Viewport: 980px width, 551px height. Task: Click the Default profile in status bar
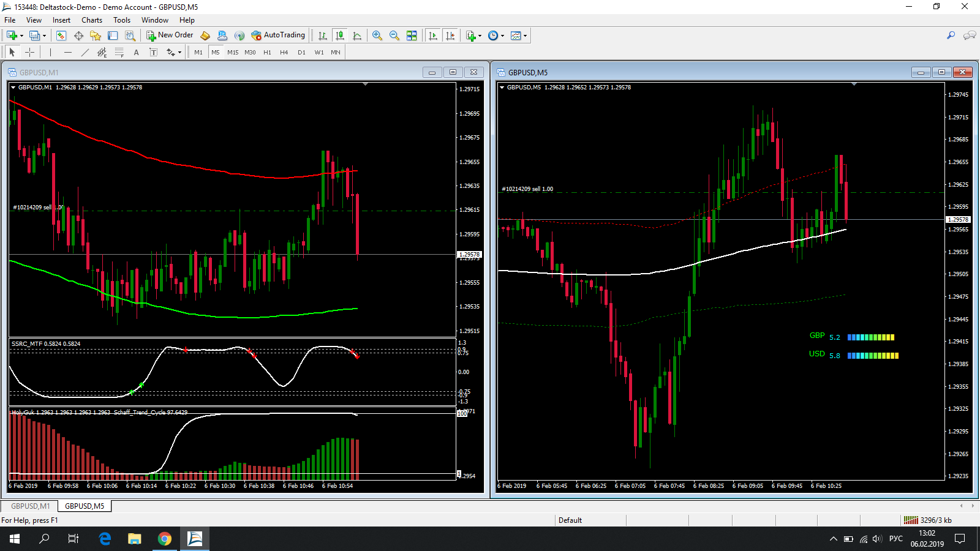point(570,520)
